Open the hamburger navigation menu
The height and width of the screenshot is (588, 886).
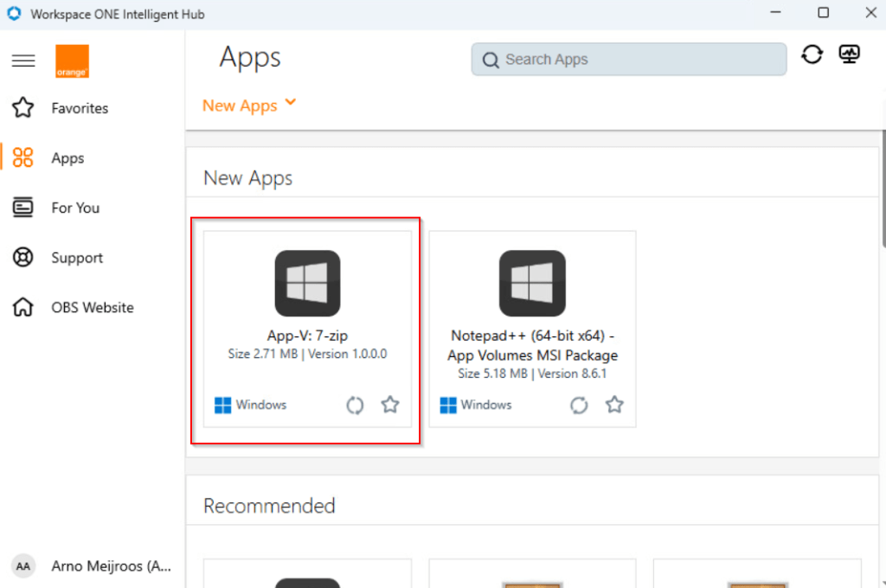(x=23, y=61)
